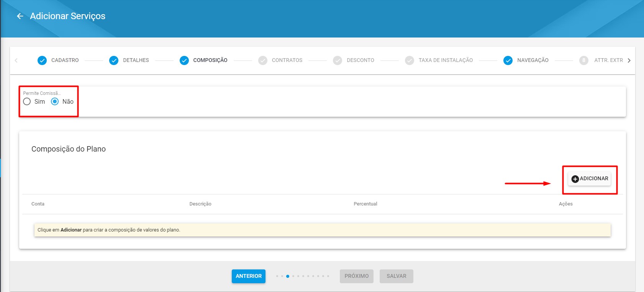Viewport: 644px width, 292px height.
Task: Click the DETALHES step checkmark icon
Action: pyautogui.click(x=114, y=60)
